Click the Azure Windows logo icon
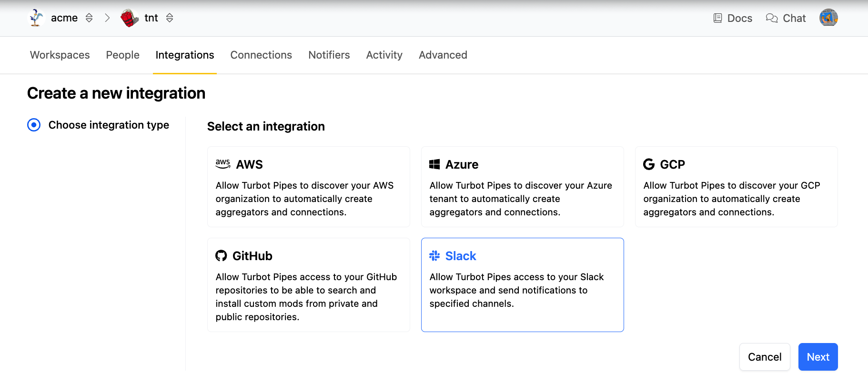This screenshot has width=868, height=384. click(434, 164)
